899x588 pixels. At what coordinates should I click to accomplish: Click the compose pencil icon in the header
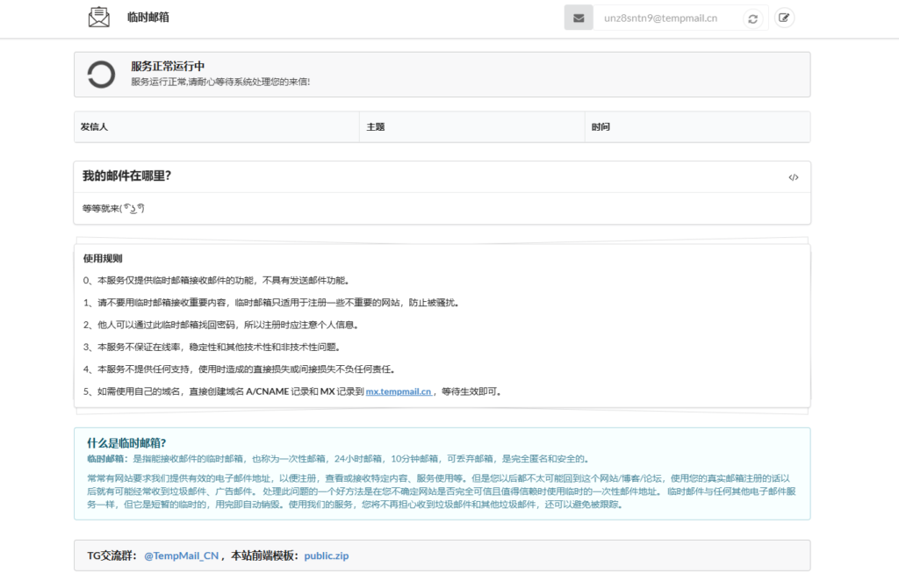pyautogui.click(x=784, y=17)
